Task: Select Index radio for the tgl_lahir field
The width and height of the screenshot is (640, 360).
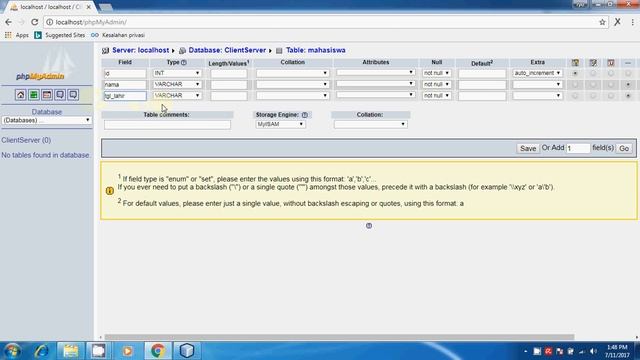Action: coord(593,96)
